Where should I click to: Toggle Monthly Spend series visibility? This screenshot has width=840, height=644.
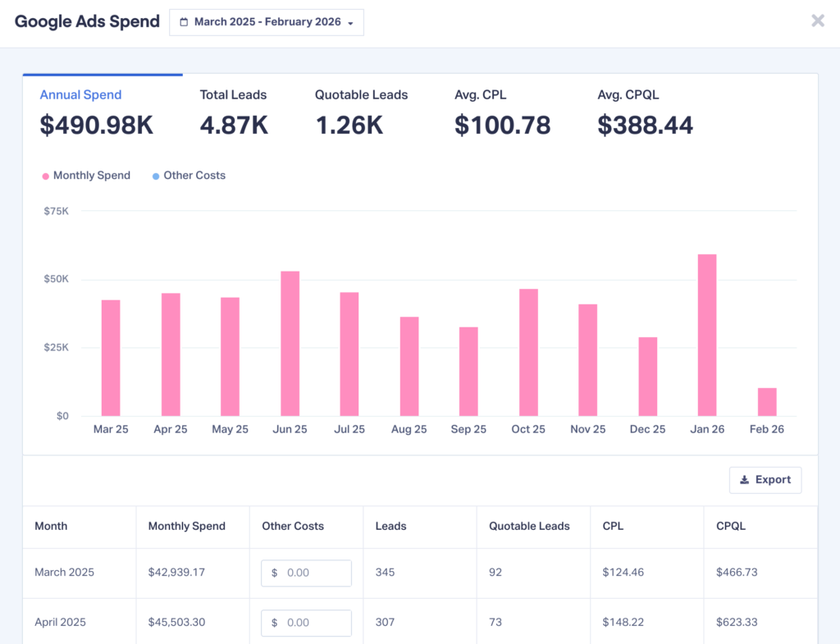click(x=84, y=176)
